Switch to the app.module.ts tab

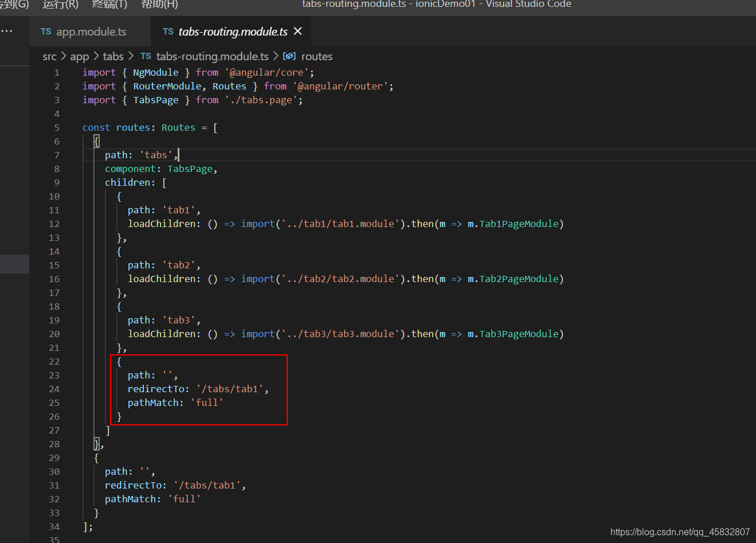click(x=91, y=32)
